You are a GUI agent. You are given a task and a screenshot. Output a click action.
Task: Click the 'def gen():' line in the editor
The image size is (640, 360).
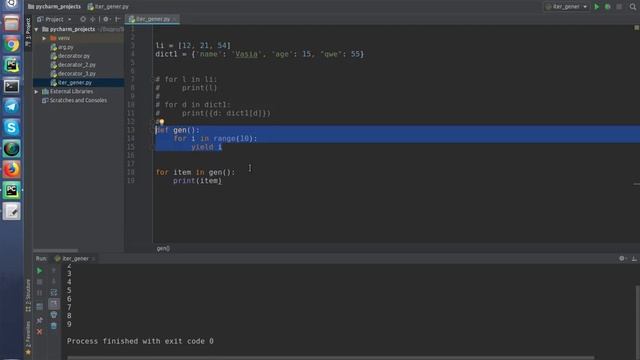pos(178,130)
